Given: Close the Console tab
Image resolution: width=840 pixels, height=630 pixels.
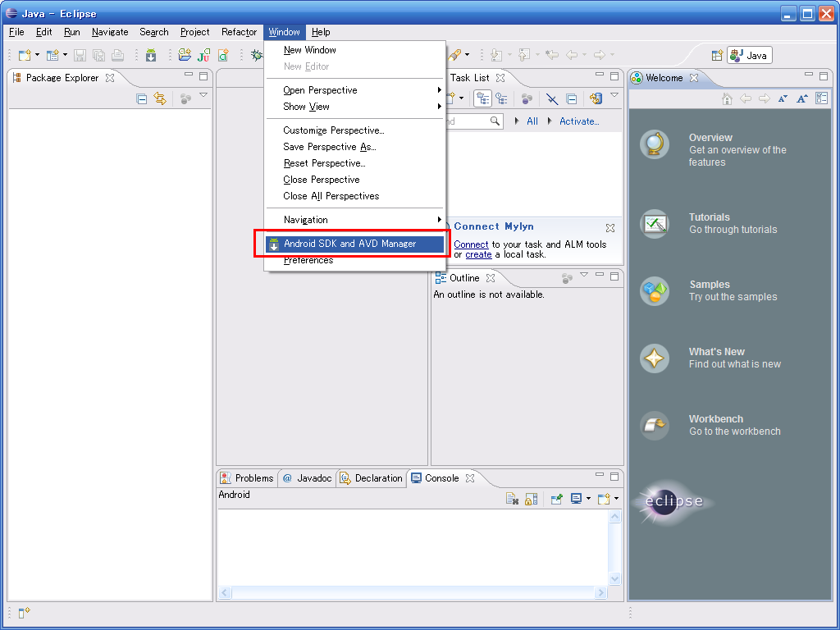Looking at the screenshot, I should (x=470, y=478).
